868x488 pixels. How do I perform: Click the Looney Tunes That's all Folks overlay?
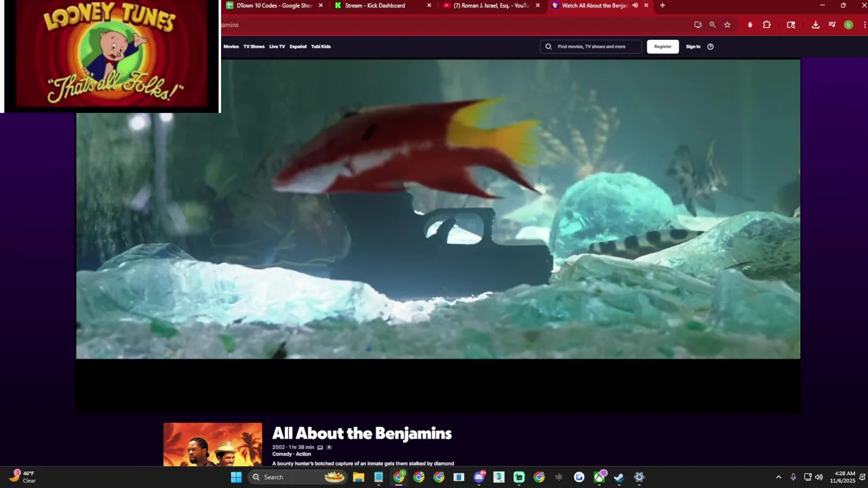[111, 56]
